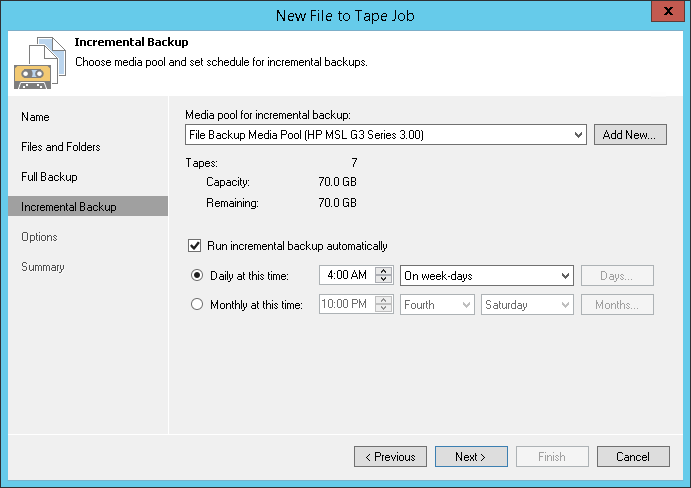Viewport: 691px width, 488px height.
Task: Click the Next button
Action: tap(471, 456)
